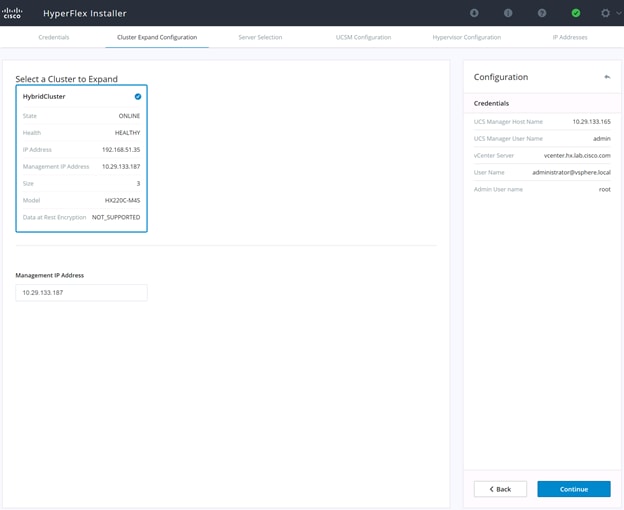Screen dimensions: 624x510
Task: Click the Admin User name value root
Action: tap(604, 189)
